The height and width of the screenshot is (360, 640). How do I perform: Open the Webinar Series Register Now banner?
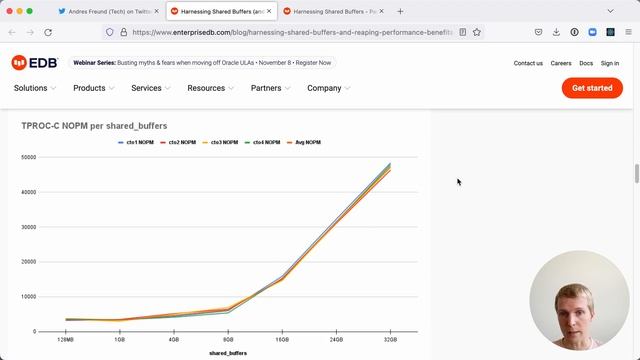202,63
